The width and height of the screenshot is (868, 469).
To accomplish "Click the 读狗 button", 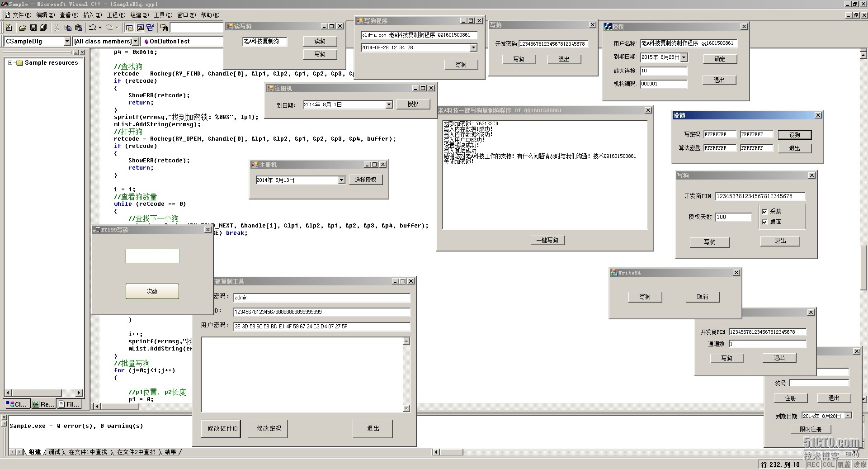I will point(320,41).
